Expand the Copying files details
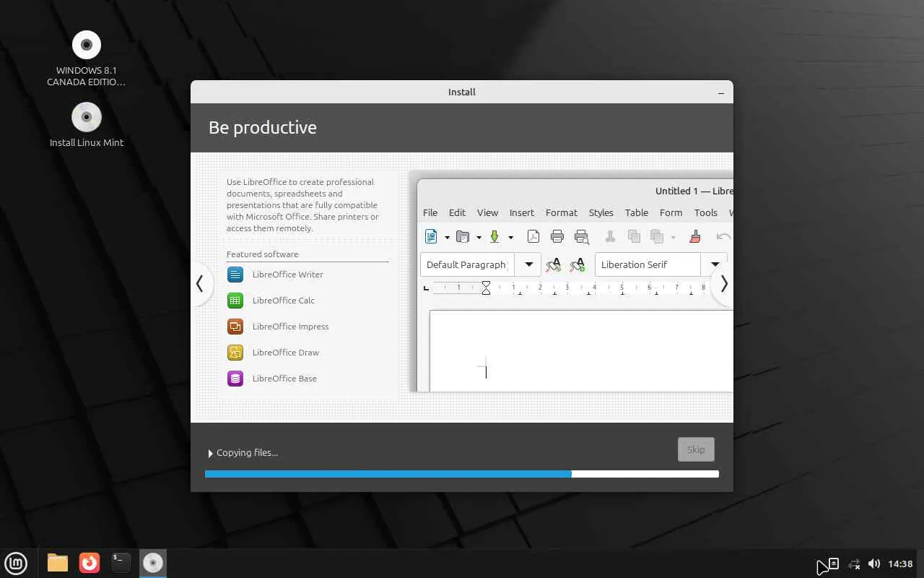The width and height of the screenshot is (924, 578). 211,454
